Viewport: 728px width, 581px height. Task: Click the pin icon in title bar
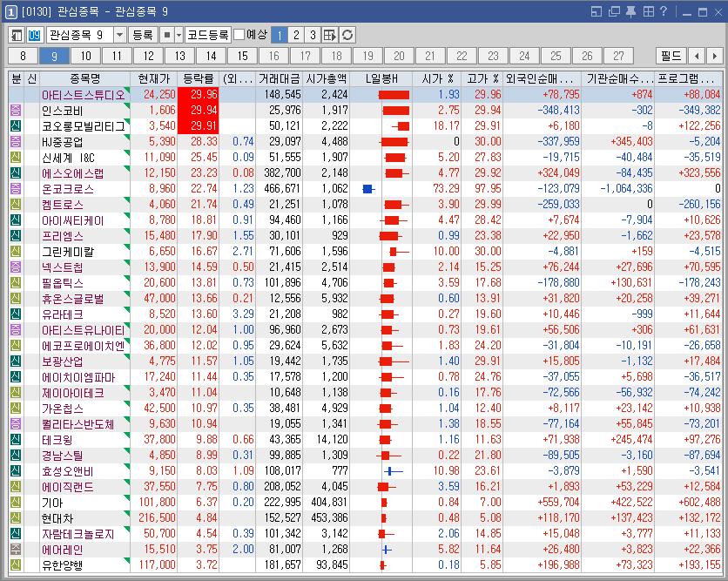pos(631,11)
